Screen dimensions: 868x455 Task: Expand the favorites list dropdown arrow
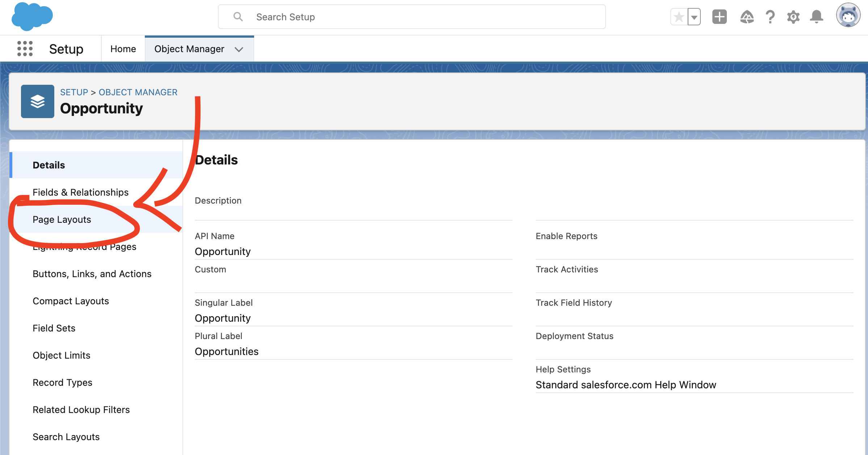tap(694, 17)
